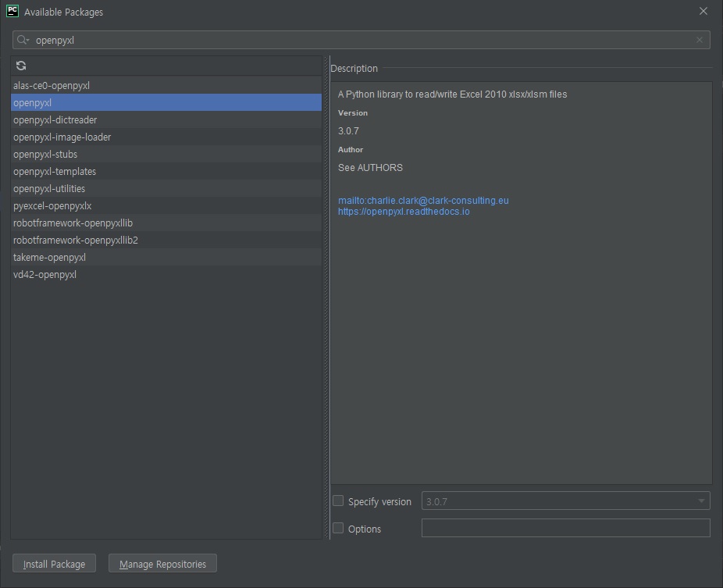This screenshot has width=723, height=588.
Task: Click the package description summary text
Action: (x=452, y=94)
